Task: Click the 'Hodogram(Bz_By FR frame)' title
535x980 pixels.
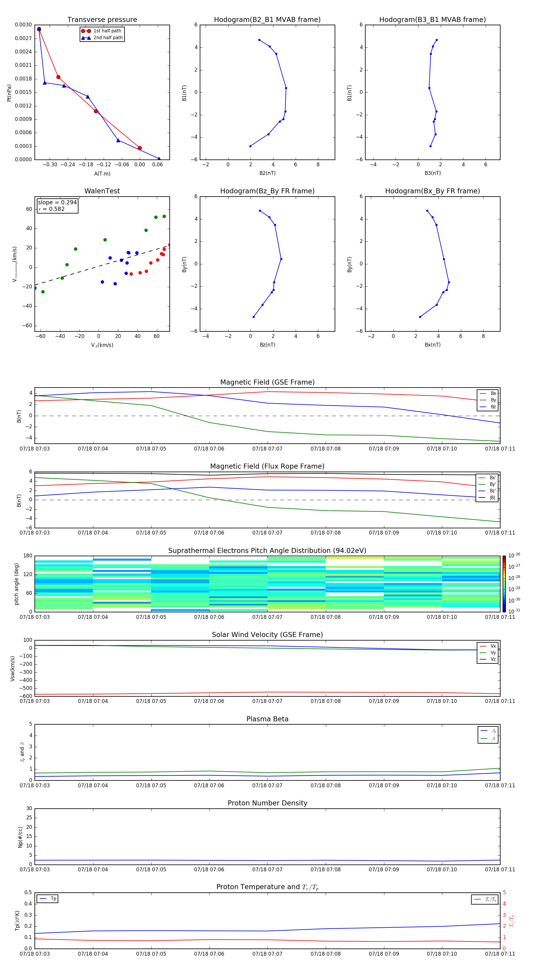Action: tap(267, 191)
